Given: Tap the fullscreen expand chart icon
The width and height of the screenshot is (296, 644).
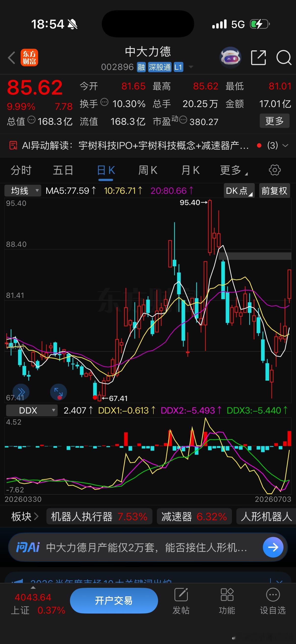Looking at the screenshot, I should 58,392.
